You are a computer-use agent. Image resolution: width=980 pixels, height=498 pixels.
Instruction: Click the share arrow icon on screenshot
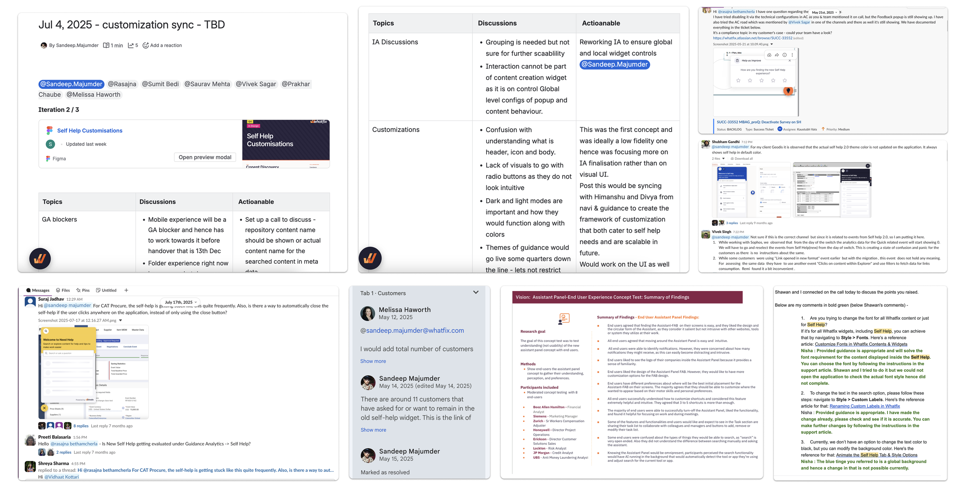(x=777, y=55)
